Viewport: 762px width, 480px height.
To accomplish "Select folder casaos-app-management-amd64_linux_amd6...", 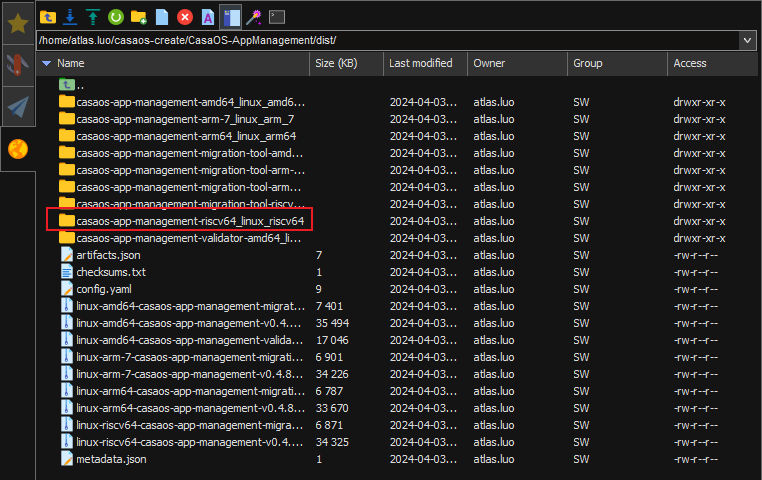I will point(190,103).
